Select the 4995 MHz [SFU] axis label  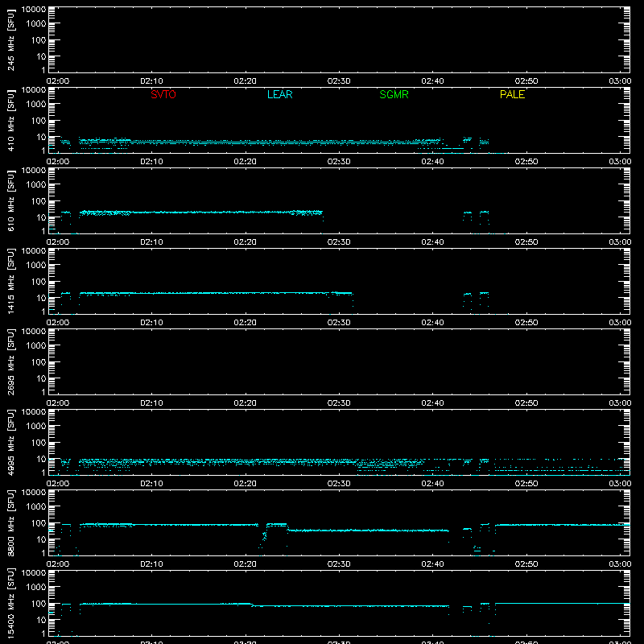[11, 442]
